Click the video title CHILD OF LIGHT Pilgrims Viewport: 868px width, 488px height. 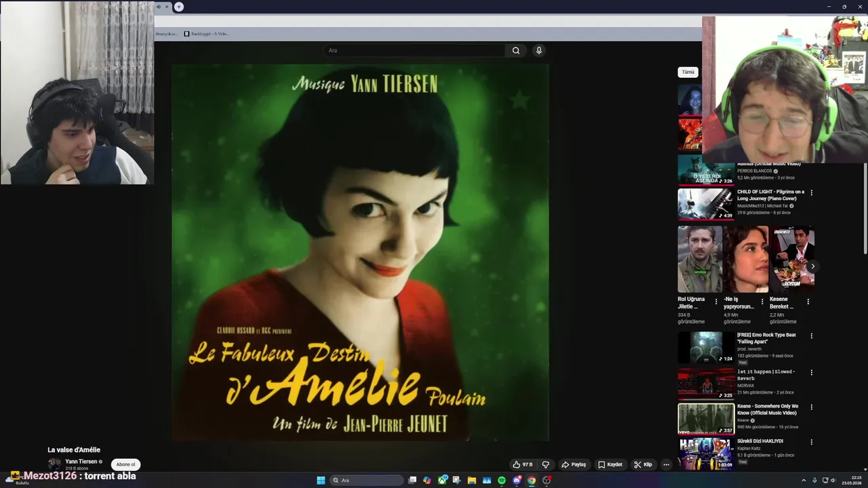click(770, 195)
